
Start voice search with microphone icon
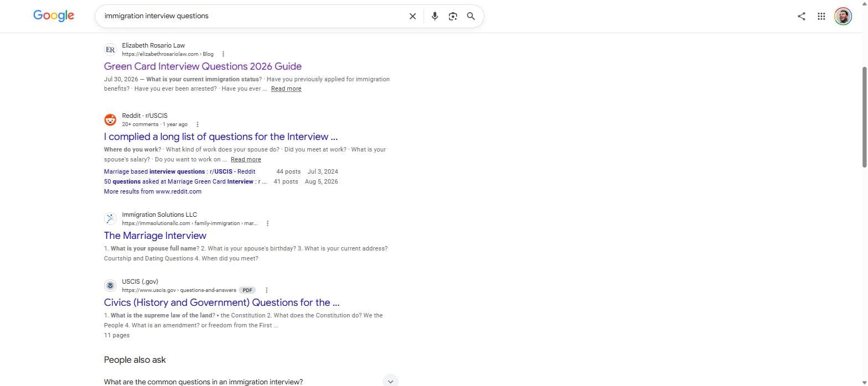click(435, 16)
